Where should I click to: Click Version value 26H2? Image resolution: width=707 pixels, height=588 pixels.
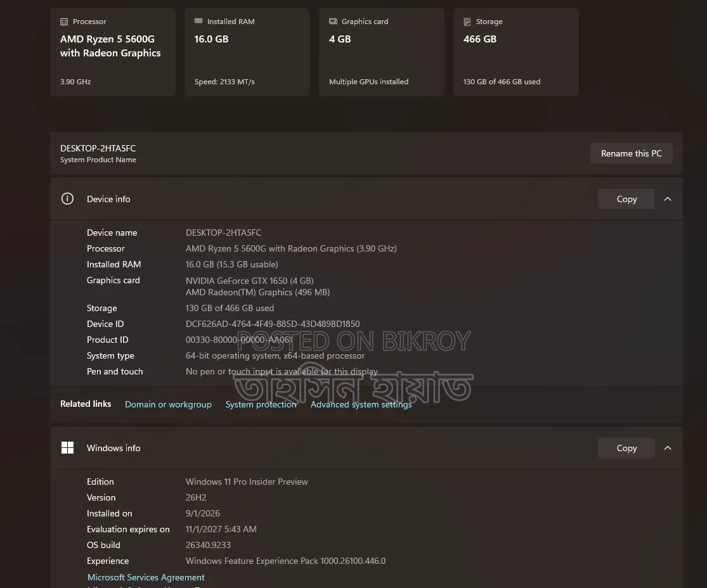coord(196,497)
